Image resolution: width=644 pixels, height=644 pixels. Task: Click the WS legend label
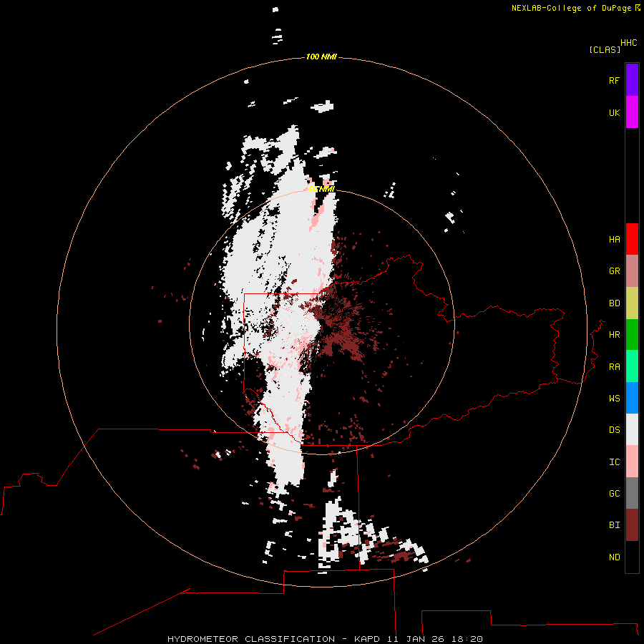coord(614,399)
